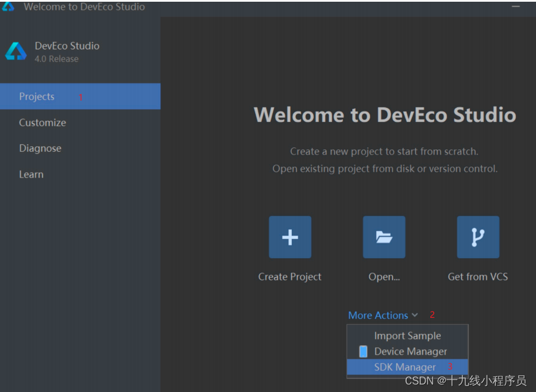
Task: Minimize the DevEco Studio window
Action: click(x=516, y=6)
